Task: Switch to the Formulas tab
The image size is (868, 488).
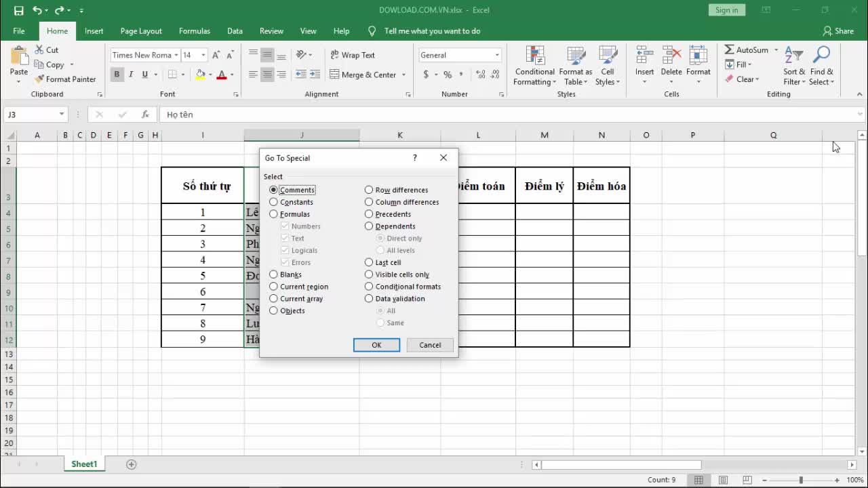Action: coord(195,31)
